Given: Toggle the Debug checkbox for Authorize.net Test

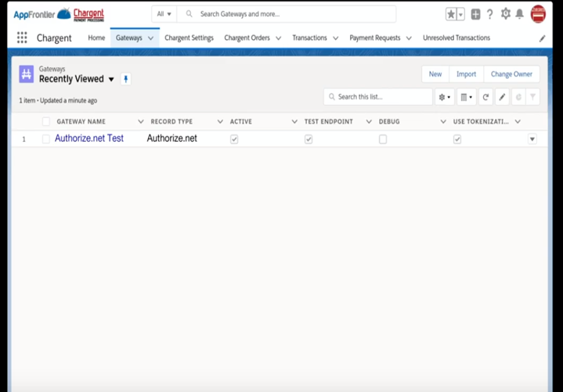Looking at the screenshot, I should click(x=383, y=139).
